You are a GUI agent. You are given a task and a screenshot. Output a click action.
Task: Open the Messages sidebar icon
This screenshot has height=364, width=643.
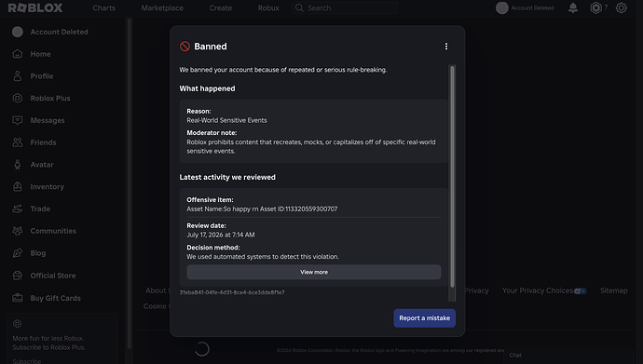[18, 120]
